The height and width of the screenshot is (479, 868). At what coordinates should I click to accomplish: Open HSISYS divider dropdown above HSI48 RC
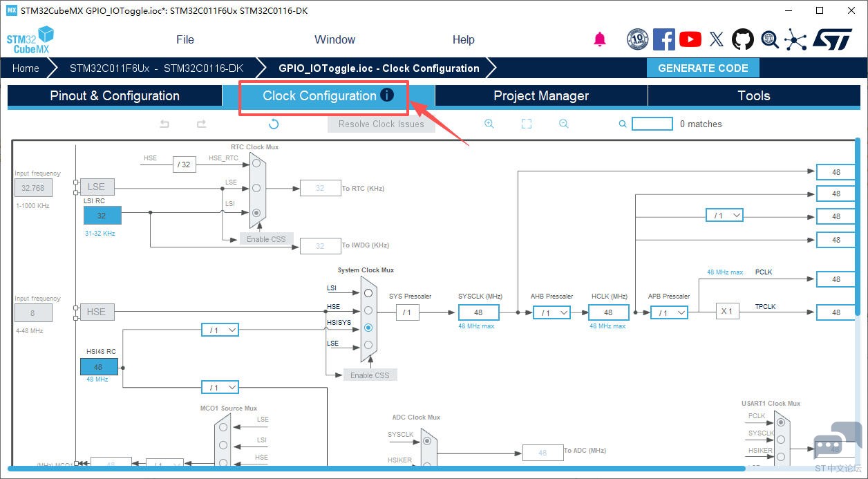click(x=220, y=330)
